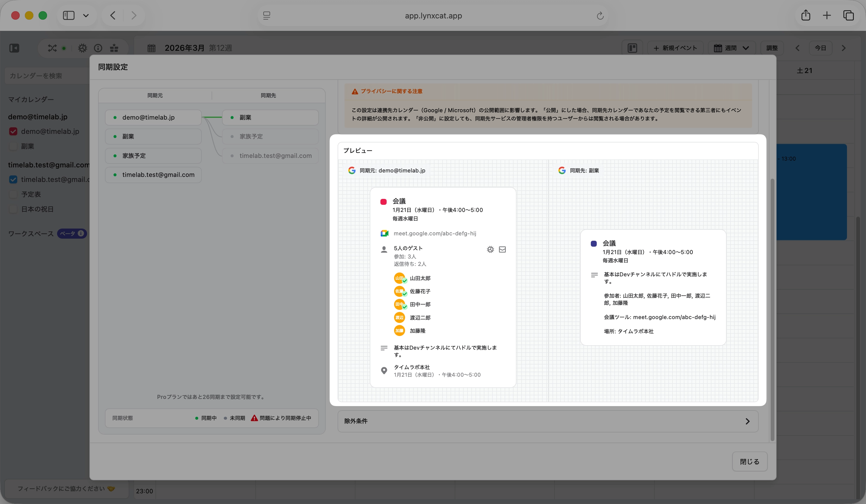Enable the 日本の祝日 calendar checkbox
Screen dimensions: 866x504
pyautogui.click(x=13, y=209)
